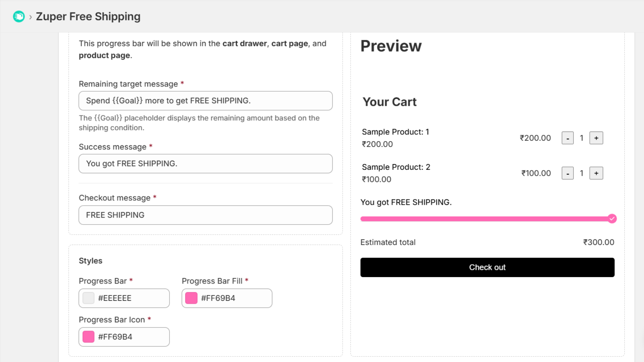
Task: Open the Progress Bar Fill color swatch
Action: pos(191,298)
